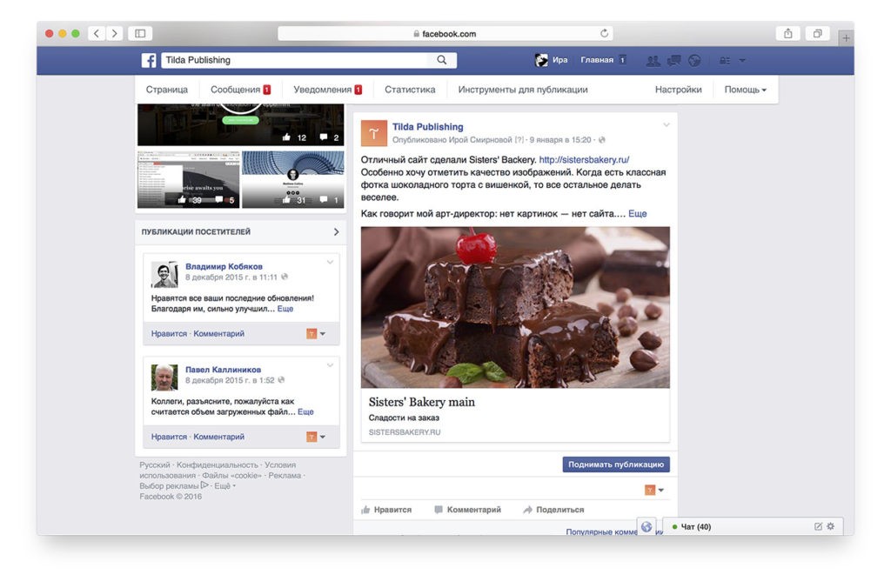Open a new Safari tab

click(846, 38)
